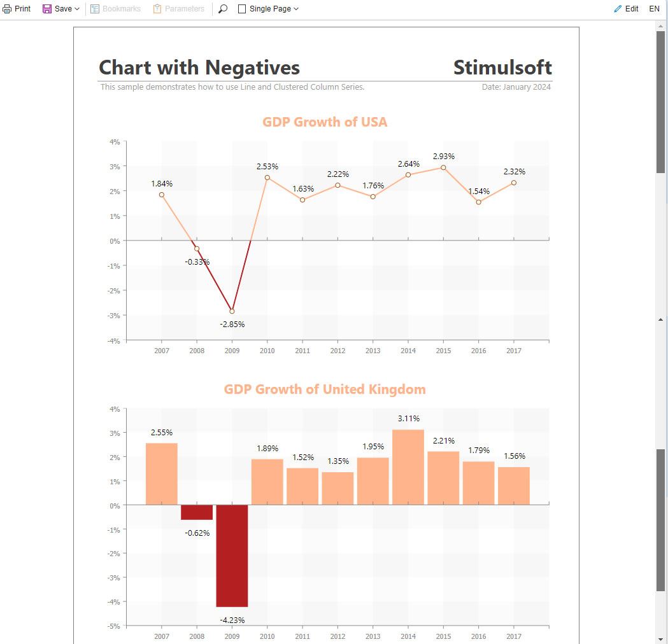
Task: Expand the Single Page view mode chevron
Action: (x=296, y=8)
